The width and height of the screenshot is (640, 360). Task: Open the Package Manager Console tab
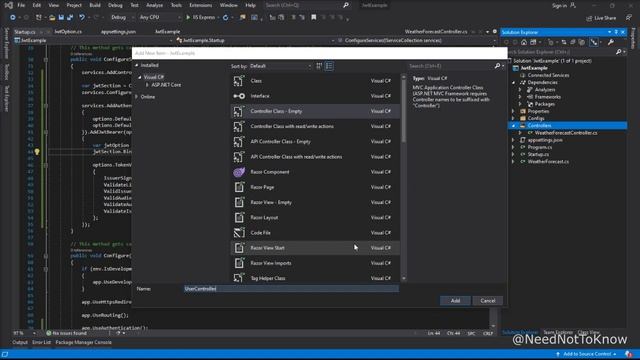point(83,342)
